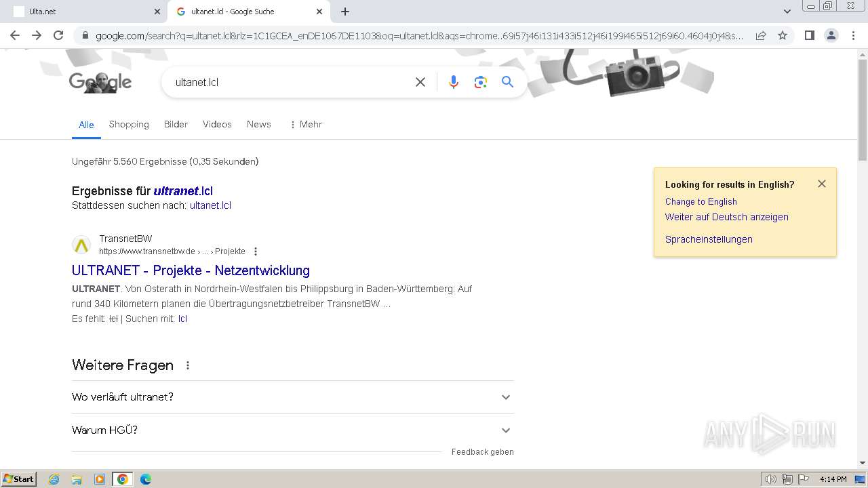Switch to the Shopping tab
The width and height of the screenshot is (868, 488).
(x=129, y=124)
